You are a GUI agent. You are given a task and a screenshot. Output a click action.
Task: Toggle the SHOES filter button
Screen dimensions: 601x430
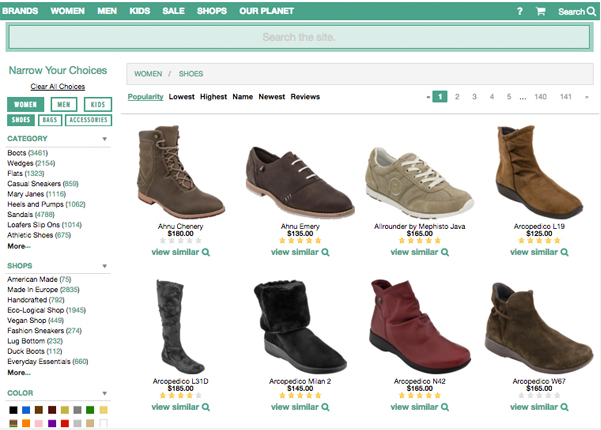pos(21,120)
